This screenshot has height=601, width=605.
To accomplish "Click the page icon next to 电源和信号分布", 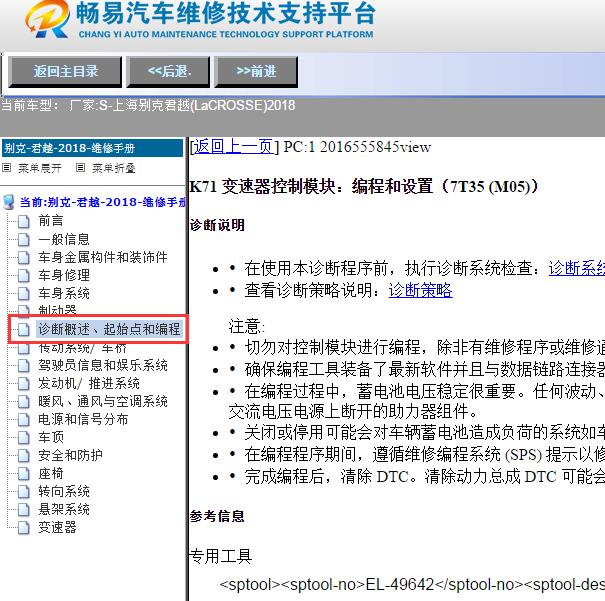I will point(24,420).
